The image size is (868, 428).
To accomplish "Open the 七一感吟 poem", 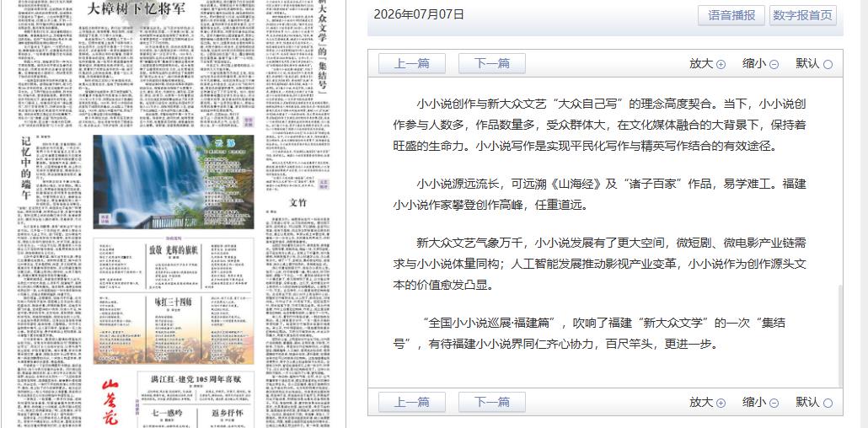I will (x=167, y=413).
